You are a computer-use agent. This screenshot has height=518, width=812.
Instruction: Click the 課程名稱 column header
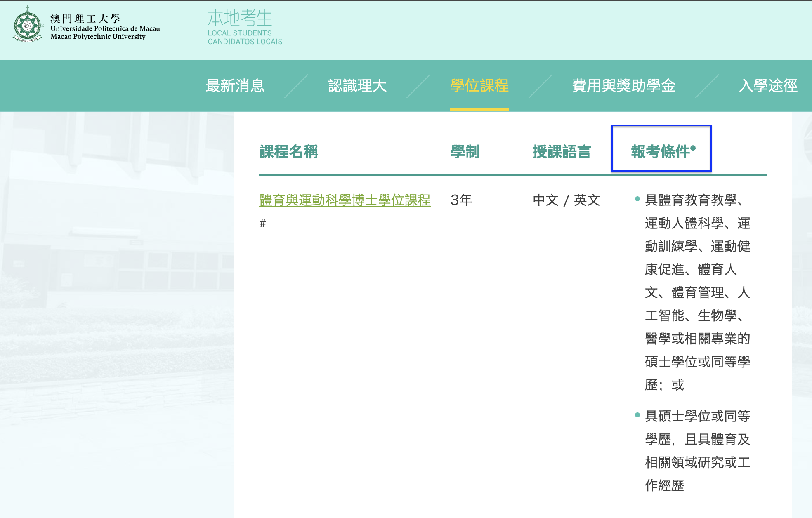[x=289, y=152]
